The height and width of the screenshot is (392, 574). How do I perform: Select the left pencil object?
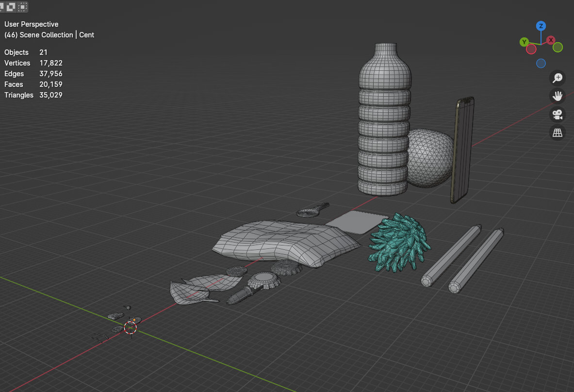click(451, 255)
